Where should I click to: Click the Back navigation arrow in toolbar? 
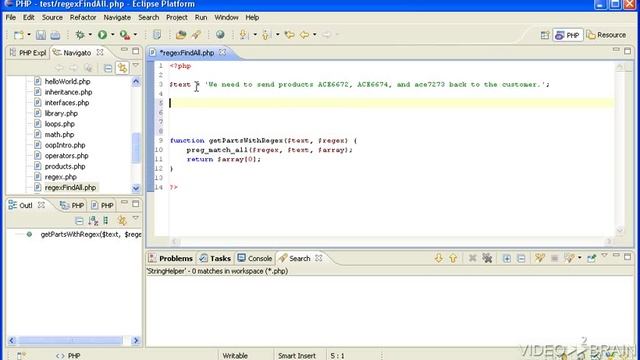[x=304, y=35]
